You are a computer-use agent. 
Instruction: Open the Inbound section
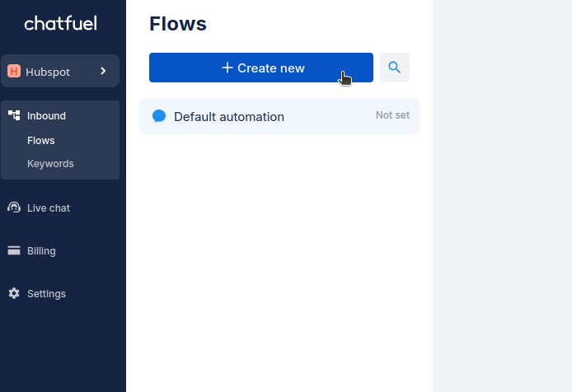[46, 116]
